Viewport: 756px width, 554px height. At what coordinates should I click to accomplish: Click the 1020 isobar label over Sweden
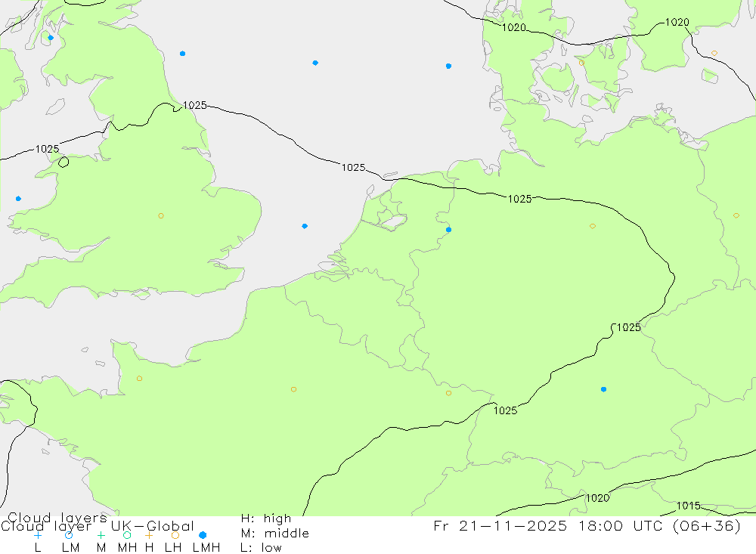677,22
